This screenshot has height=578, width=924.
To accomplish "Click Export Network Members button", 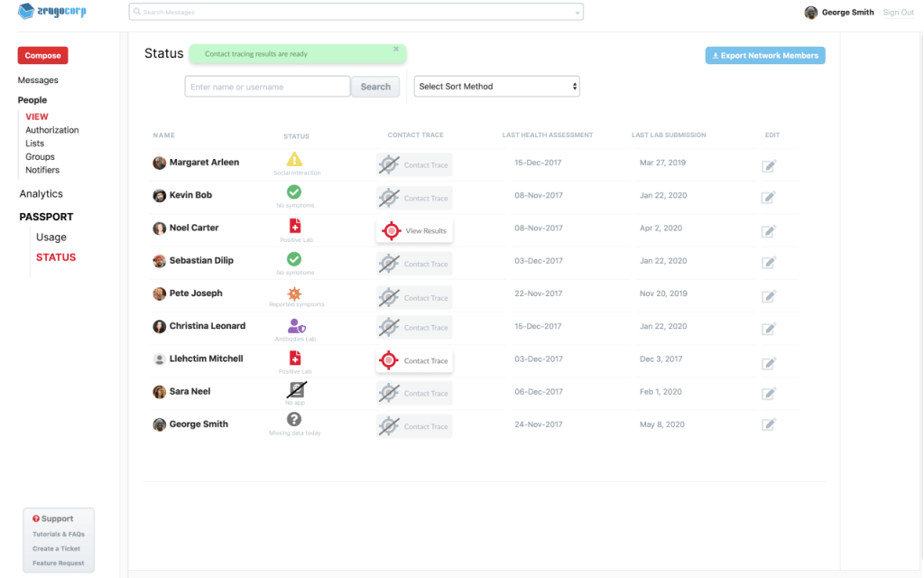I will (765, 56).
